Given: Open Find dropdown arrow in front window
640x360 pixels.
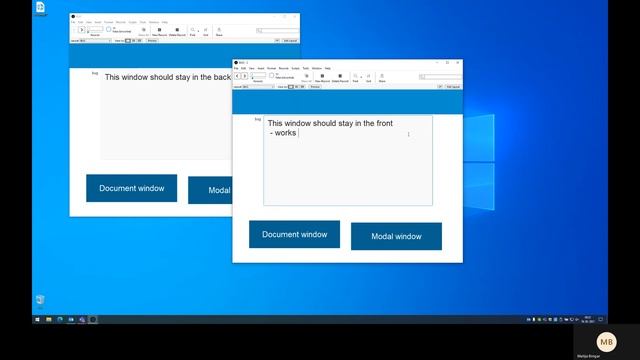Looking at the screenshot, I should tap(361, 77).
